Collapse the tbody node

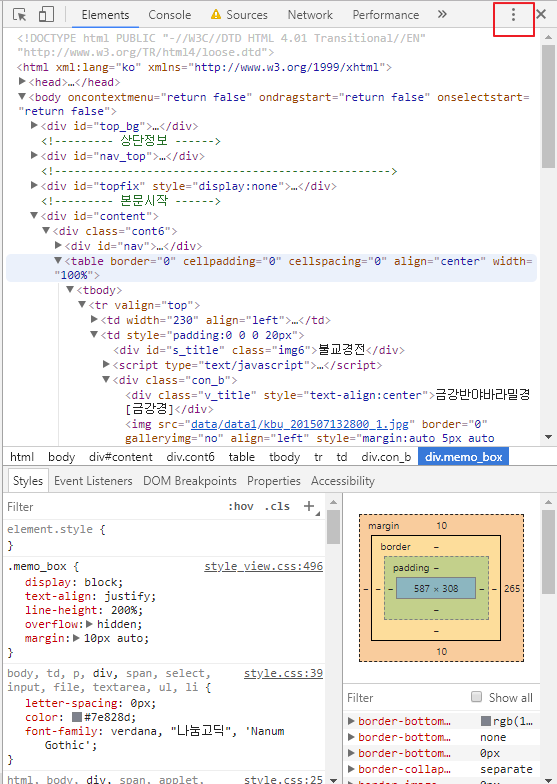pos(70,290)
